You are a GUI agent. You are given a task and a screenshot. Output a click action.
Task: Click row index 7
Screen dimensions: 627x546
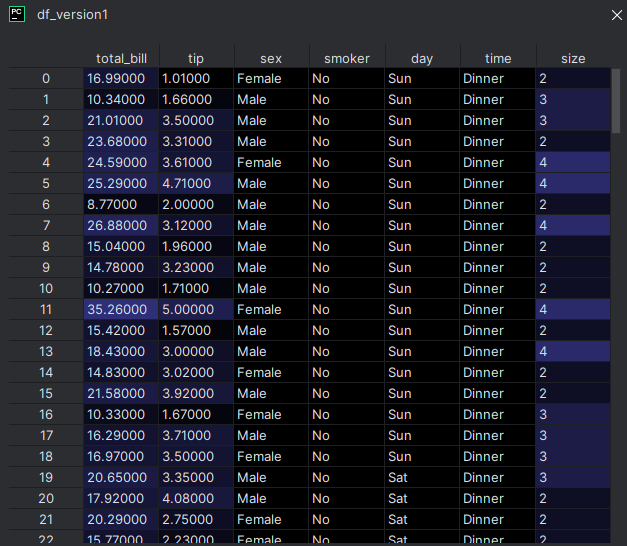tap(46, 226)
